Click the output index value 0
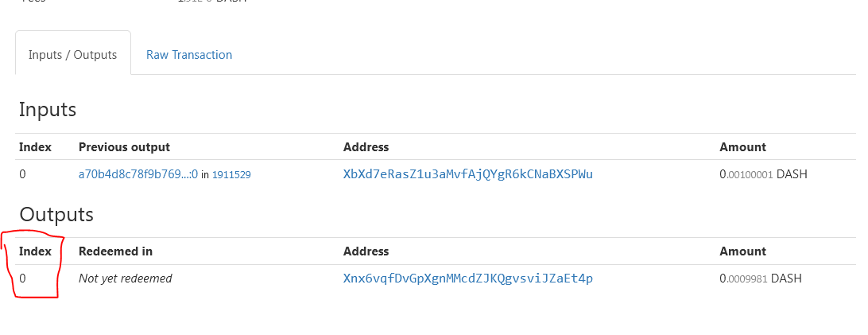 [x=23, y=279]
